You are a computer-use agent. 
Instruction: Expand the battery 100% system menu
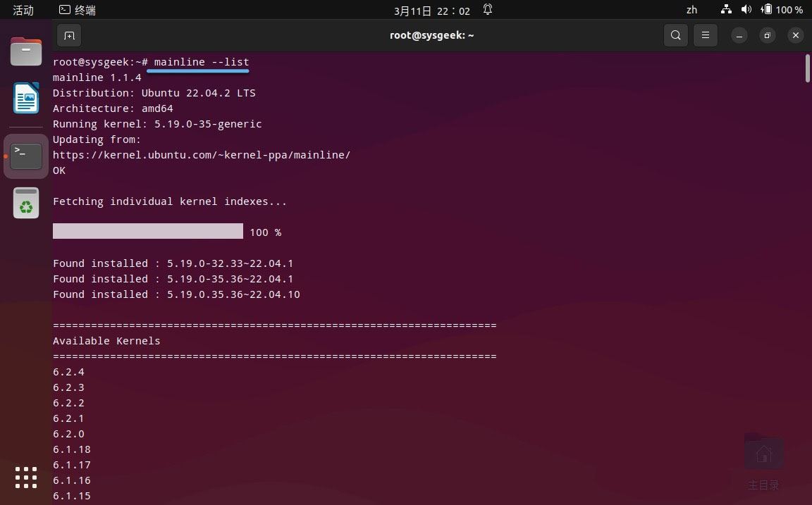pos(775,10)
